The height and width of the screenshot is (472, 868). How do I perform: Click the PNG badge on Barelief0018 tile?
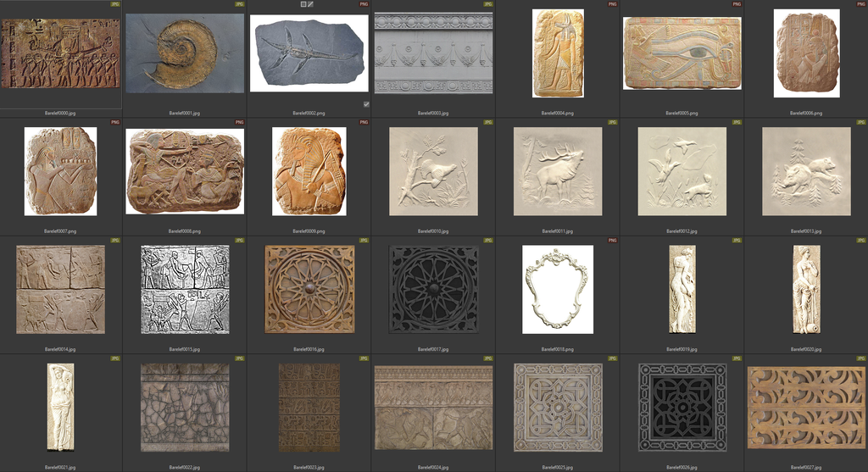[613, 241]
